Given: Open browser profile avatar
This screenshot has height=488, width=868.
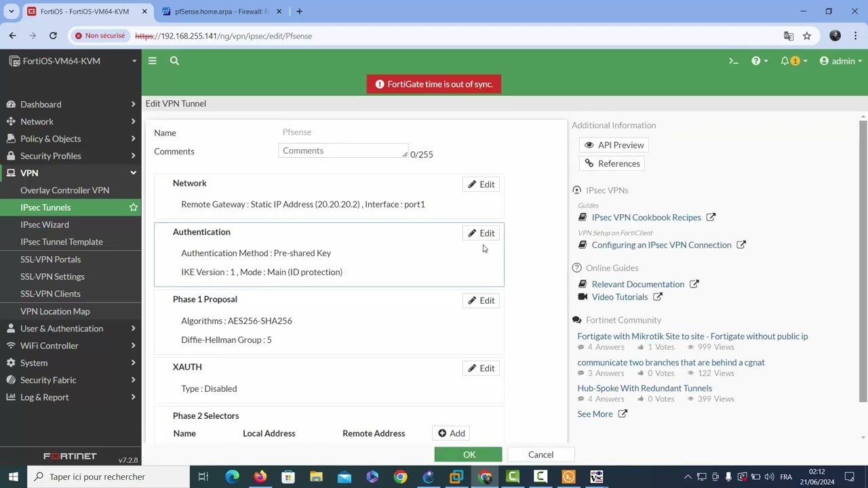Looking at the screenshot, I should coord(835,36).
